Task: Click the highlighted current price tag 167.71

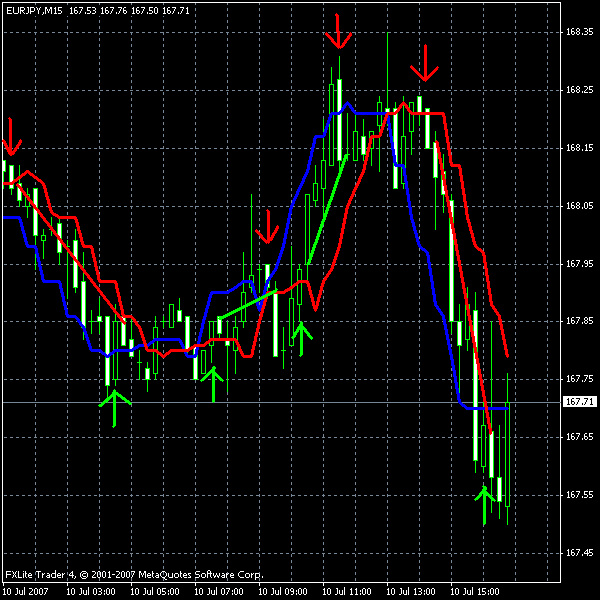Action: pyautogui.click(x=579, y=402)
